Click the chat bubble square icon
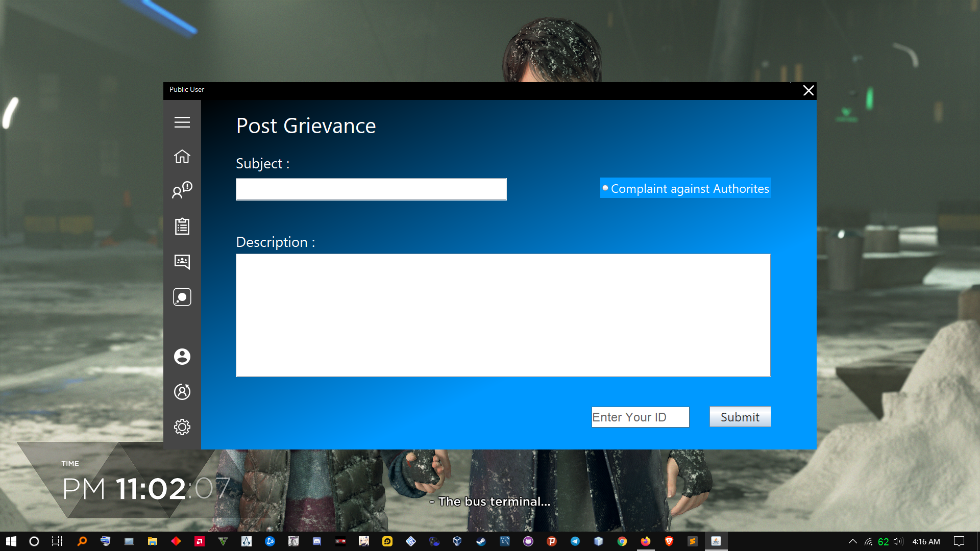 pyautogui.click(x=182, y=297)
